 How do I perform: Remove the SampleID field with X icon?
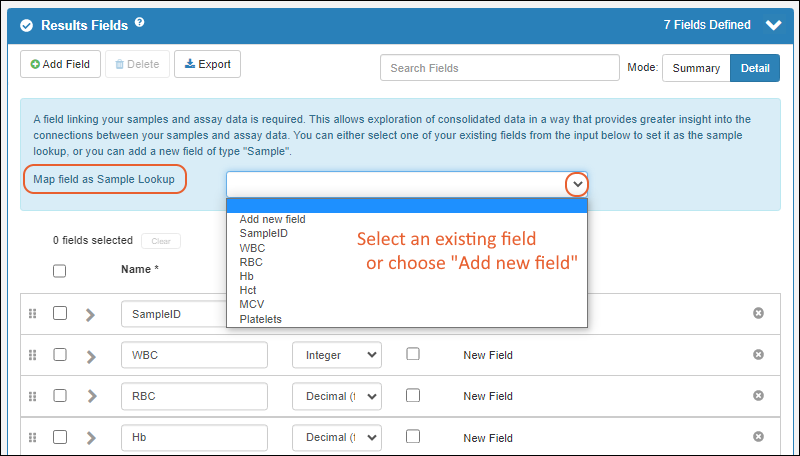click(x=758, y=313)
